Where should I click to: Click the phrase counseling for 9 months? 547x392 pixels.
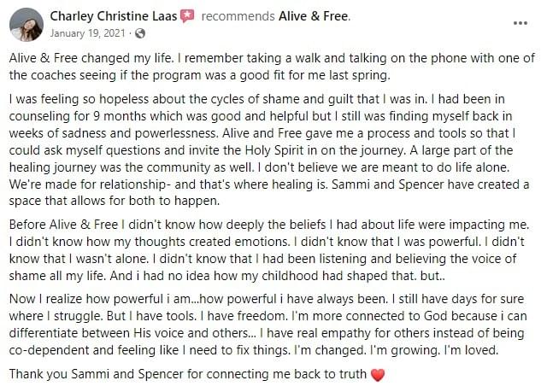coord(76,116)
